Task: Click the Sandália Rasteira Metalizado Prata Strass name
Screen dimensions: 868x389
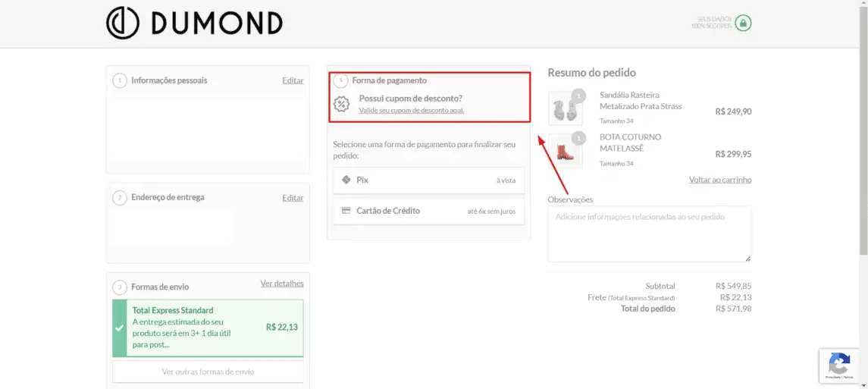Action: (x=641, y=100)
